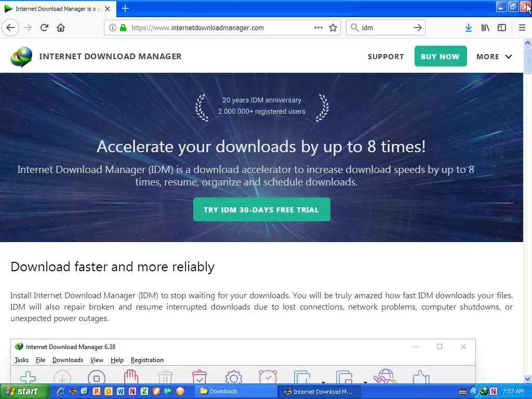
Task: Launch PowerPoint from the quick launch bar
Action: pyautogui.click(x=96, y=391)
